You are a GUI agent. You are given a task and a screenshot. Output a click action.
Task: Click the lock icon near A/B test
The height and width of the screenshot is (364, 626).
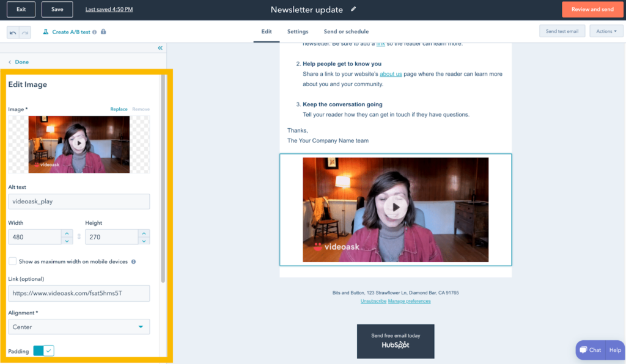pos(103,32)
